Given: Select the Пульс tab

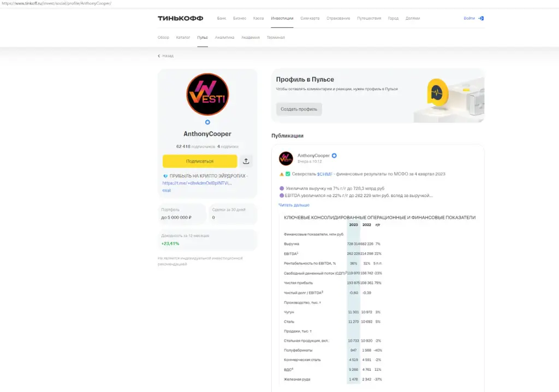Looking at the screenshot, I should (x=203, y=38).
